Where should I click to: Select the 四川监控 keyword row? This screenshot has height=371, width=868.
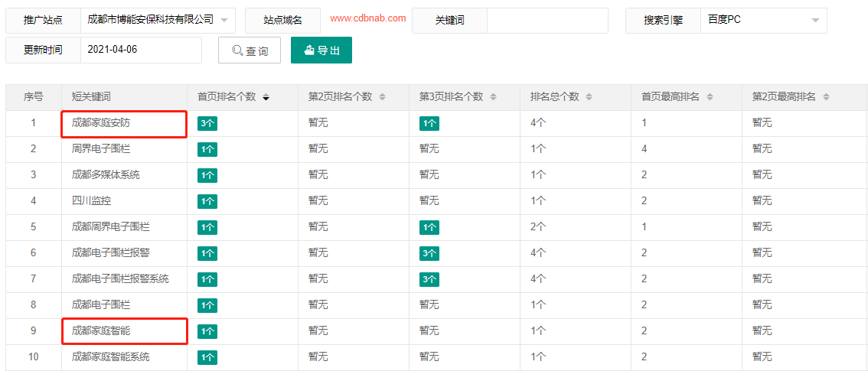[92, 200]
